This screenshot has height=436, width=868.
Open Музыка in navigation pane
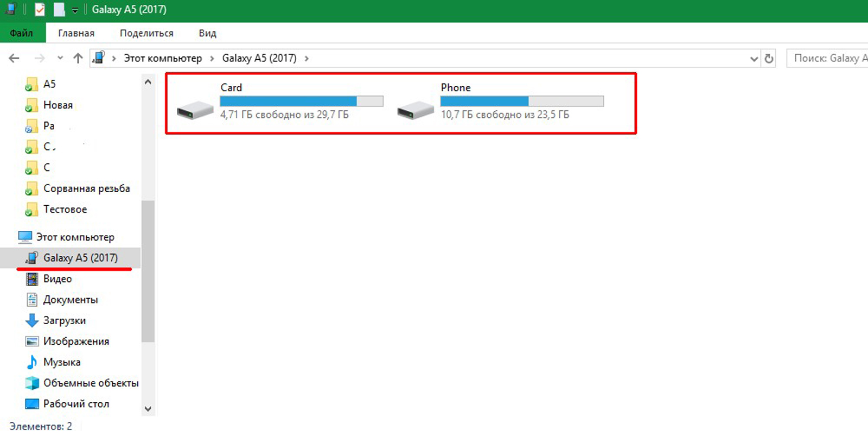tap(62, 362)
